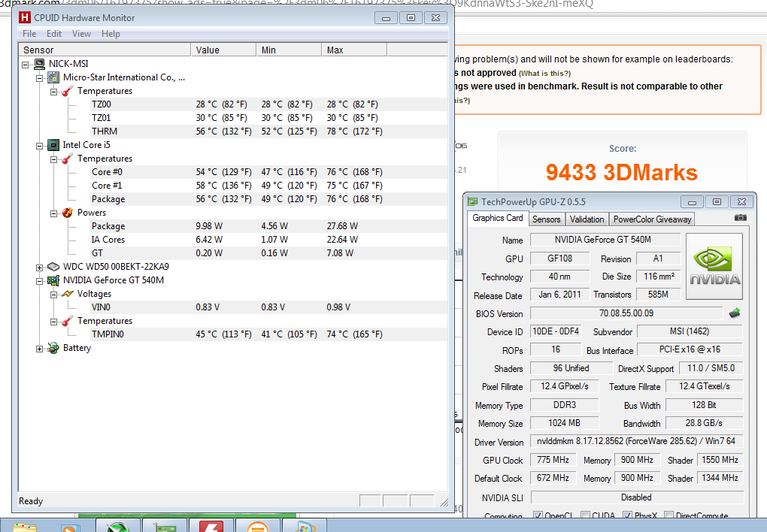Image resolution: width=767 pixels, height=532 pixels.
Task: Click the GPU-Z camera screenshot icon
Action: [x=740, y=218]
